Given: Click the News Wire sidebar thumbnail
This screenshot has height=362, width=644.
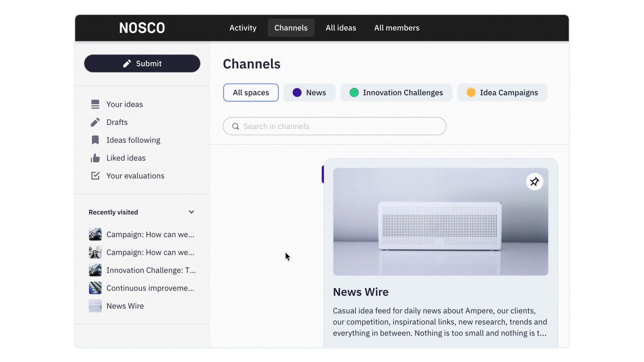Looking at the screenshot, I should tap(95, 306).
